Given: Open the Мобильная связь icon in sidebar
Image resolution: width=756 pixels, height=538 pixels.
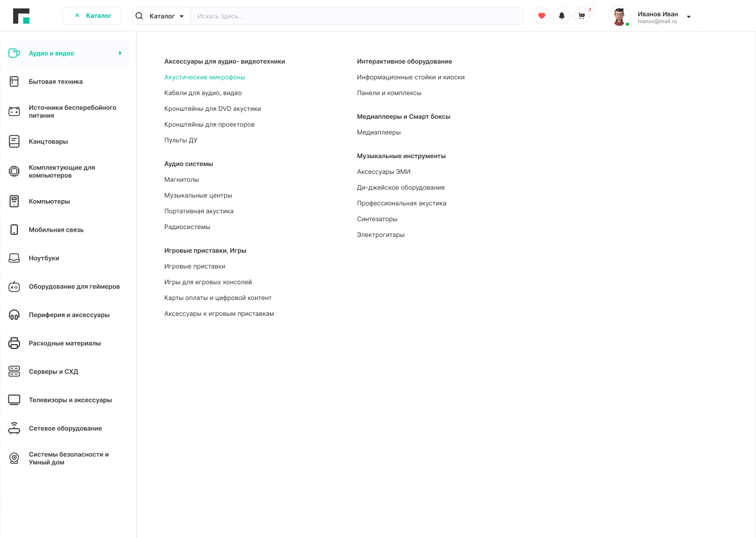Looking at the screenshot, I should [14, 230].
